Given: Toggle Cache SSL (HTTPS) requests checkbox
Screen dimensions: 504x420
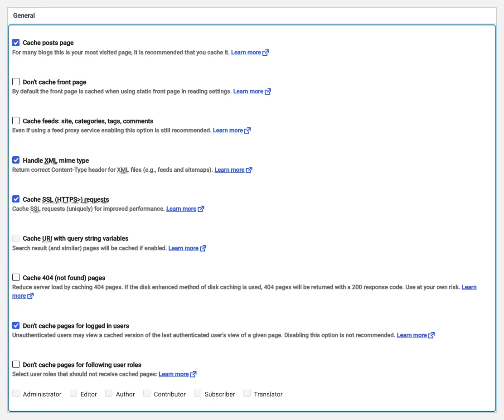Looking at the screenshot, I should pos(16,199).
